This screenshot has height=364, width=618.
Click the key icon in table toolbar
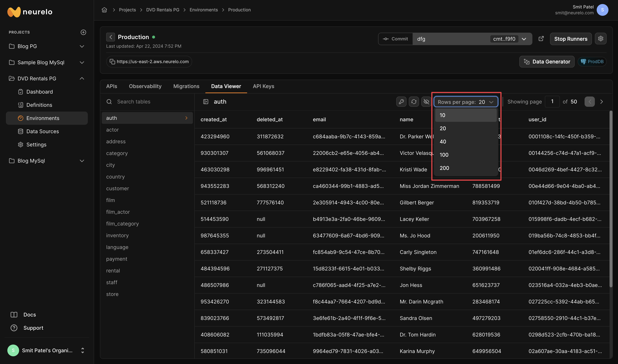coord(401,101)
